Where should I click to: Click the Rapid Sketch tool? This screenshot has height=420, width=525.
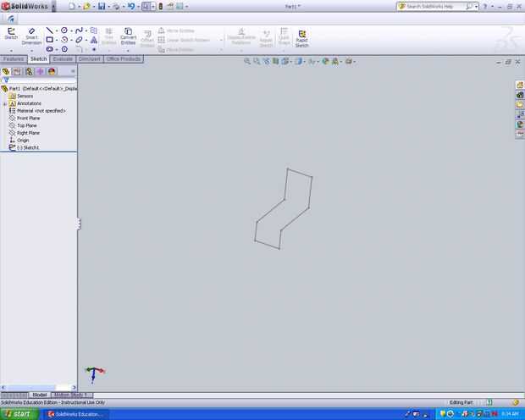click(301, 38)
